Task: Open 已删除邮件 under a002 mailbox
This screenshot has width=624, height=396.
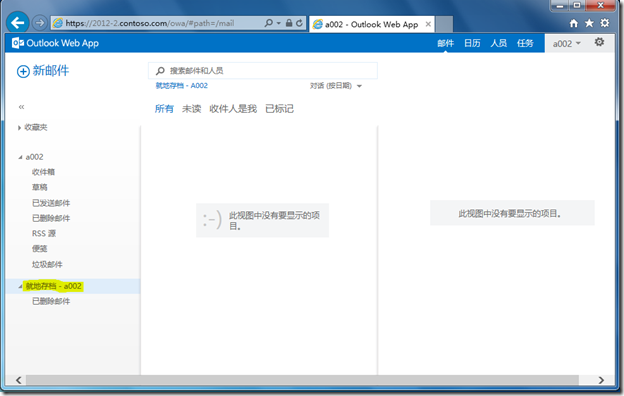Action: [x=51, y=218]
